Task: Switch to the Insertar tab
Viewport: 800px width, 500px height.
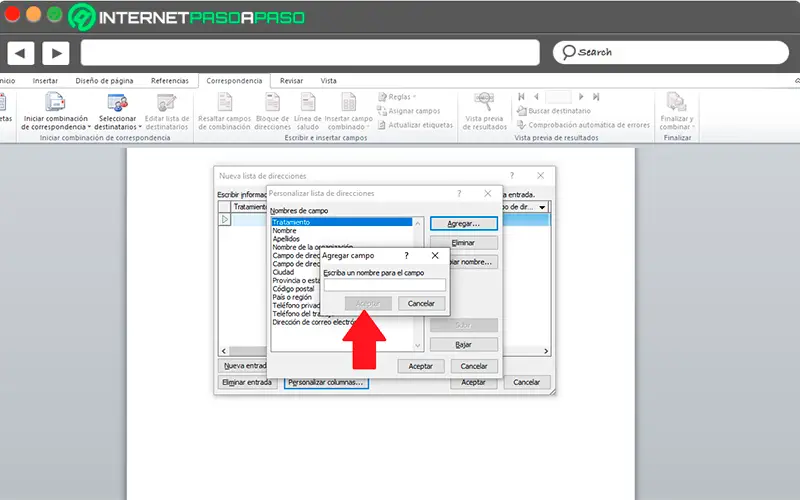Action: tap(45, 81)
